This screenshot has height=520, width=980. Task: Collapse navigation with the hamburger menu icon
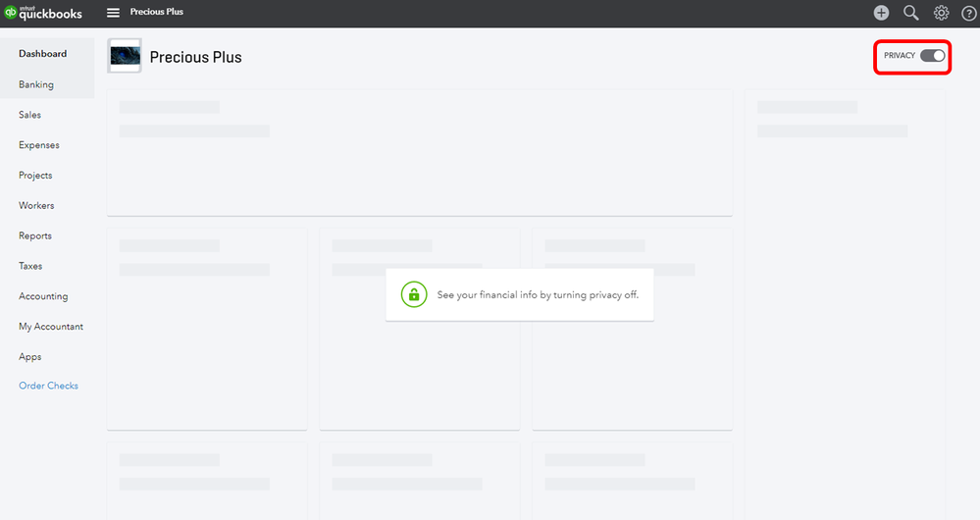point(113,13)
